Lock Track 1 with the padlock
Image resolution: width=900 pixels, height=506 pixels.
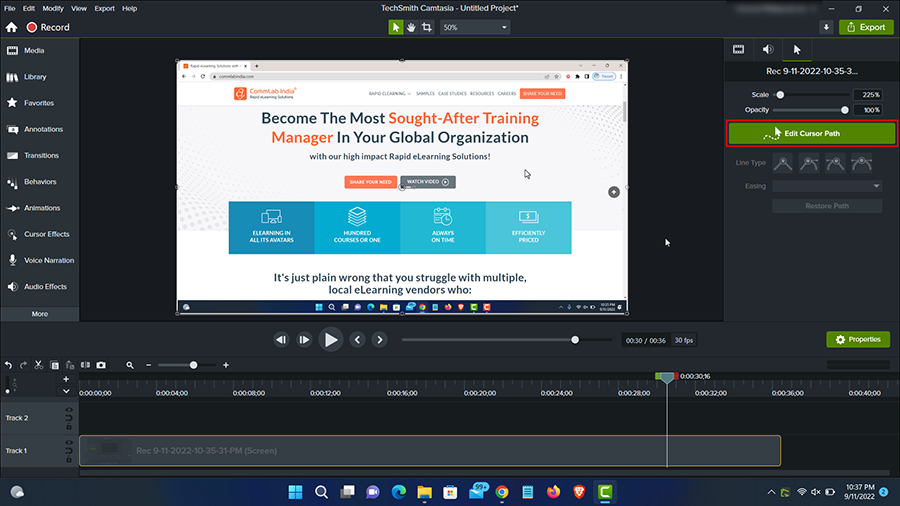[69, 460]
